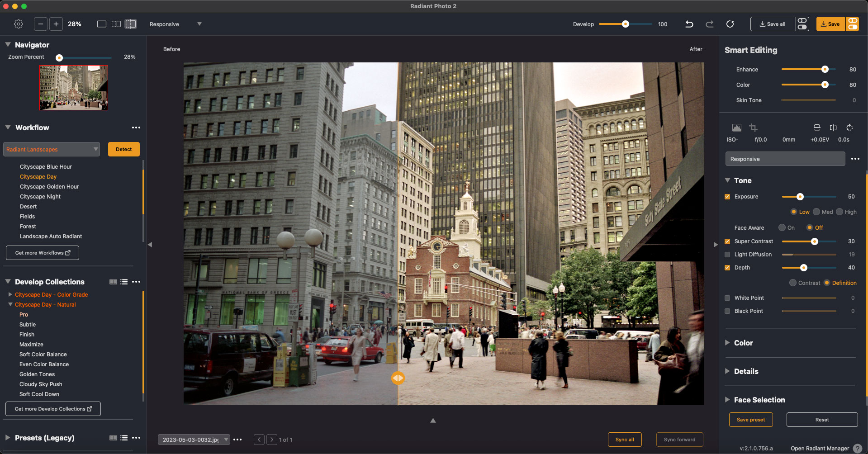Select the Cityscape Night workflow
Image resolution: width=868 pixels, height=454 pixels.
click(40, 197)
